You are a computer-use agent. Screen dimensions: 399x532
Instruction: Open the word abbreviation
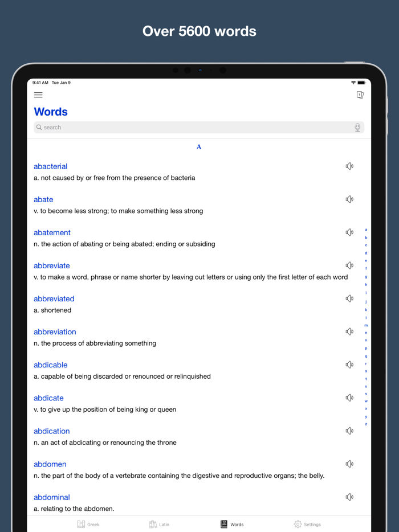click(55, 332)
